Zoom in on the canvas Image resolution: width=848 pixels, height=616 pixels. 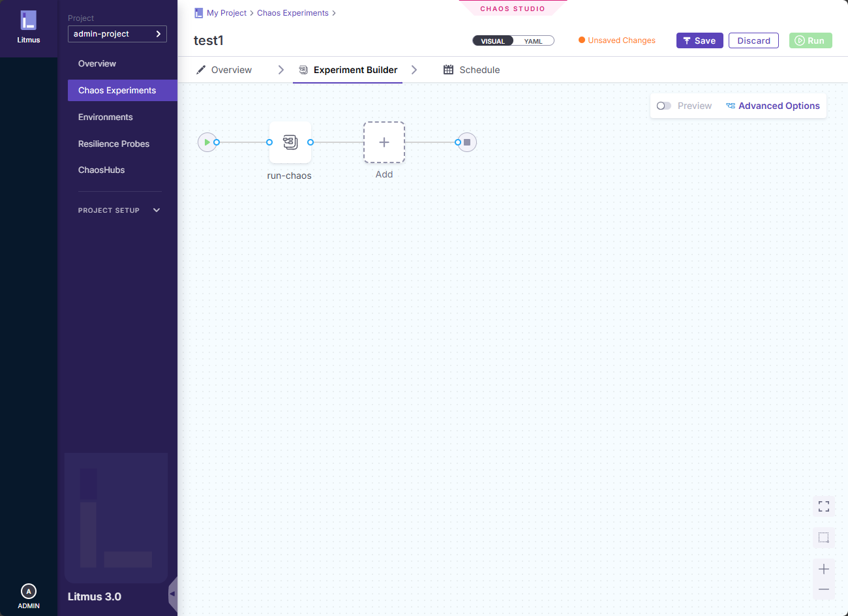tap(824, 569)
